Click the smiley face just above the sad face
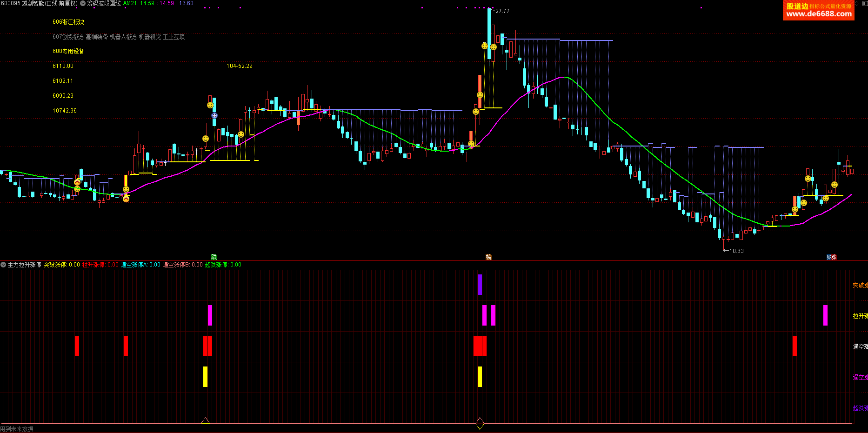Screen dimensions: 868x433 click(x=210, y=105)
